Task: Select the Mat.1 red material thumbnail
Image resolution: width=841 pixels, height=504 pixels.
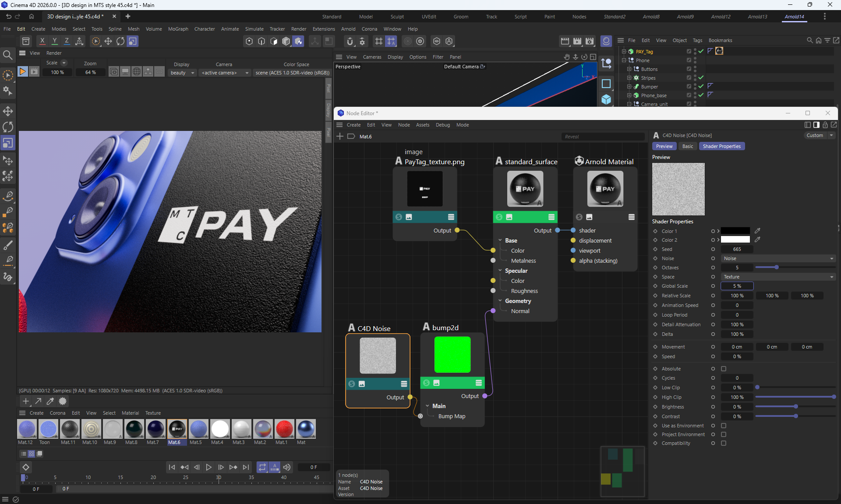Action: click(x=284, y=429)
